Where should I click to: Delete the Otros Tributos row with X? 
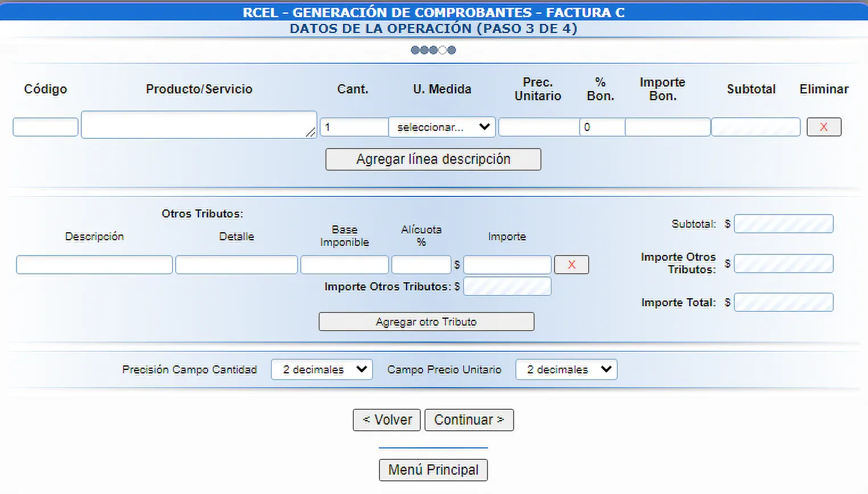coord(571,265)
